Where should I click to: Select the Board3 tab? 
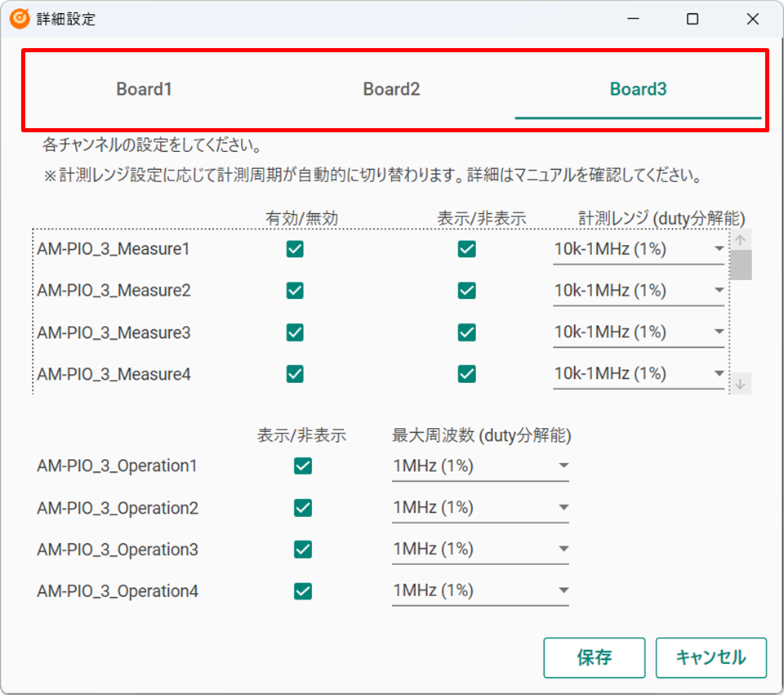tap(638, 90)
